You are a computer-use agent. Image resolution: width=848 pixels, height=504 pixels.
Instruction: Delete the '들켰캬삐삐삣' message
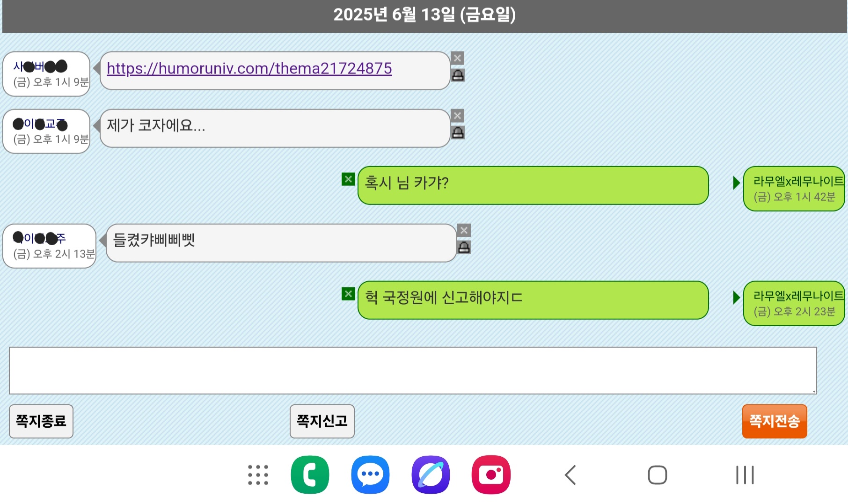(x=464, y=230)
